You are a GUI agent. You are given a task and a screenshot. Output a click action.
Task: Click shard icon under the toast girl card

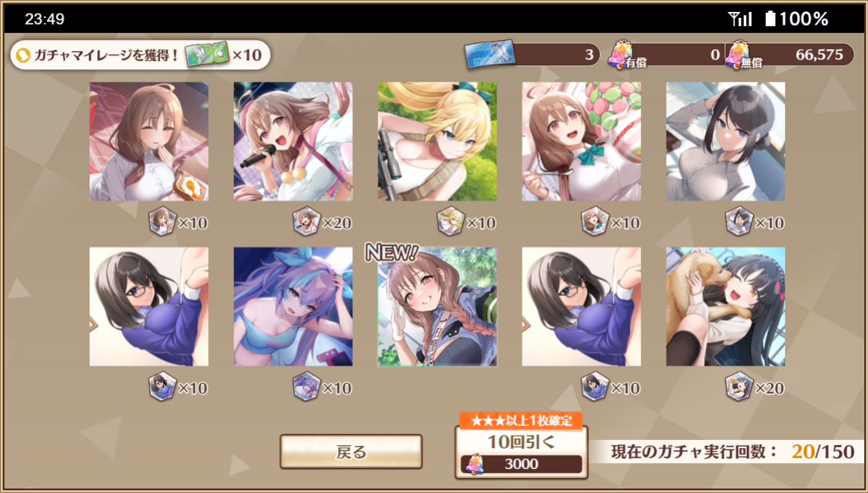[162, 222]
